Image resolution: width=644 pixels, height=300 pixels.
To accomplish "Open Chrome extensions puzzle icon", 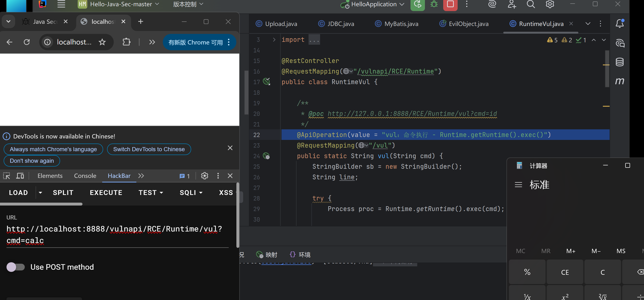I will pos(126,42).
